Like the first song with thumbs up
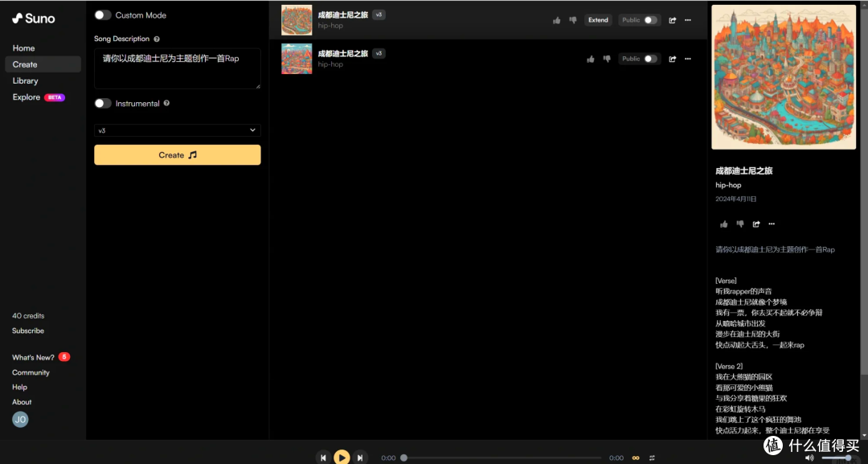Image resolution: width=868 pixels, height=464 pixels. 556,20
